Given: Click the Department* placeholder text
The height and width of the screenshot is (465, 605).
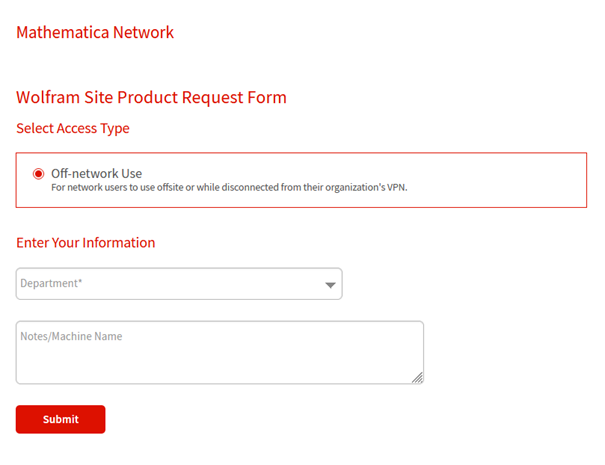Looking at the screenshot, I should (50, 284).
